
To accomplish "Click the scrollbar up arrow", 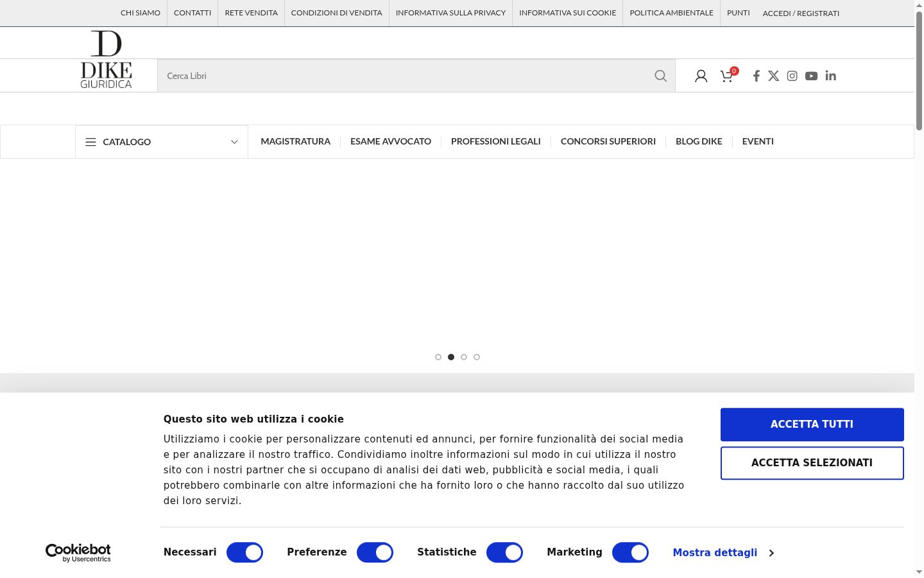I will (x=919, y=5).
